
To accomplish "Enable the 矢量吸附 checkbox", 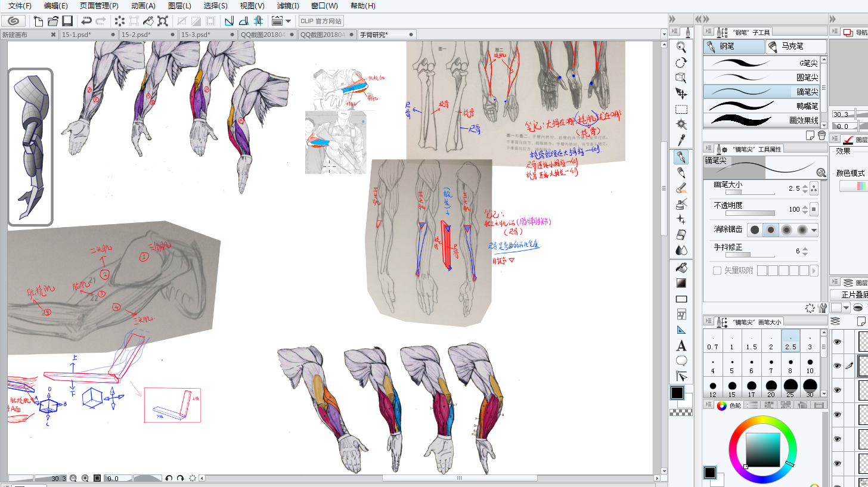I will point(717,271).
